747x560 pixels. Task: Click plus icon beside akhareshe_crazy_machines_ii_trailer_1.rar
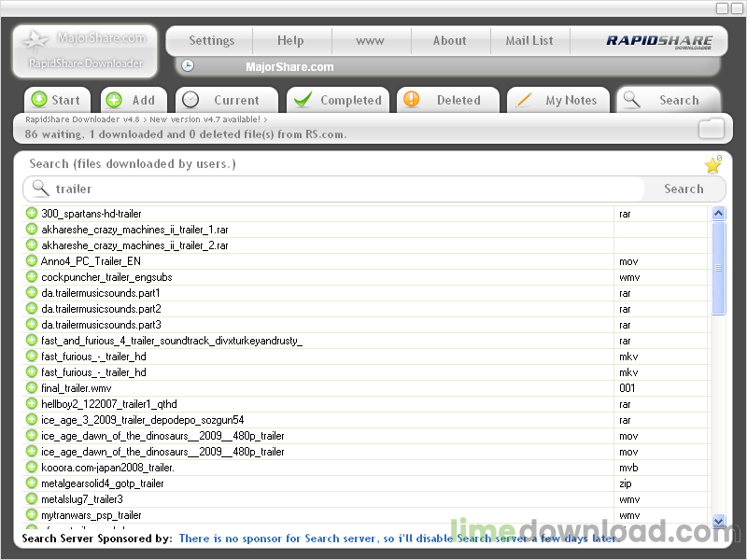click(32, 229)
